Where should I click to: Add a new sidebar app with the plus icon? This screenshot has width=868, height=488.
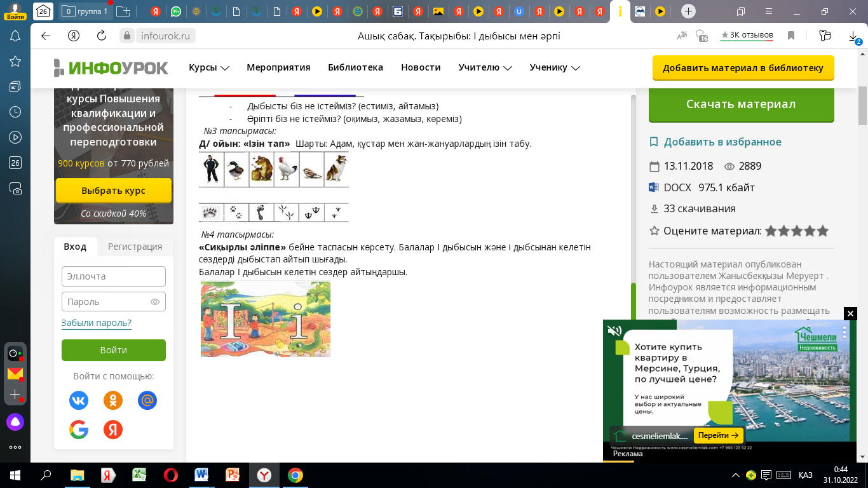15,395
